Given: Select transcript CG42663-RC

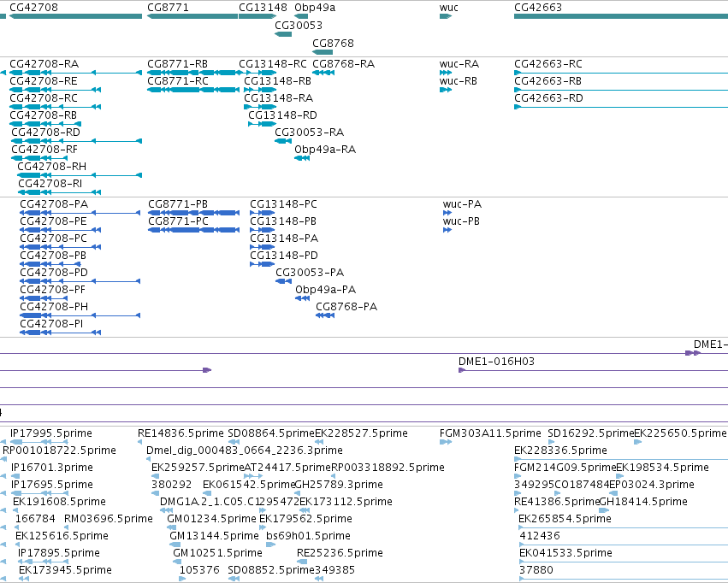Looking at the screenshot, I should (x=547, y=63).
